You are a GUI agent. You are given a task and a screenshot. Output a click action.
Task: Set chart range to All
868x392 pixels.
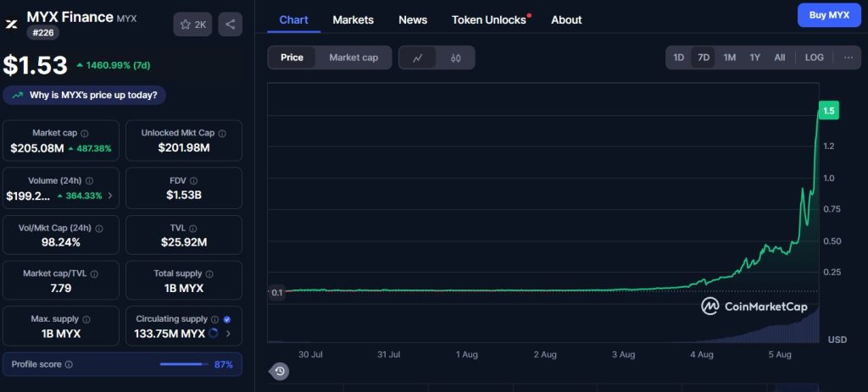[780, 58]
